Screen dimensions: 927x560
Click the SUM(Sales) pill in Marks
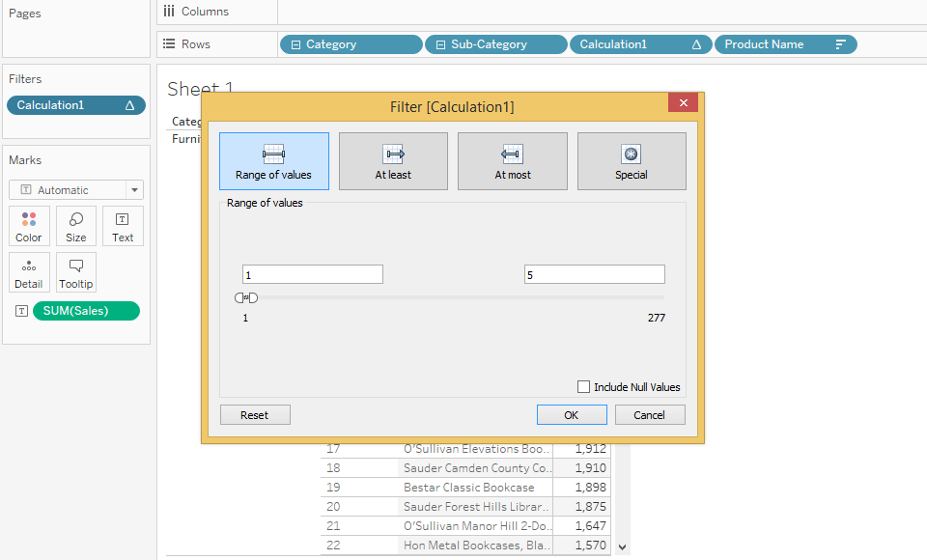tap(86, 311)
